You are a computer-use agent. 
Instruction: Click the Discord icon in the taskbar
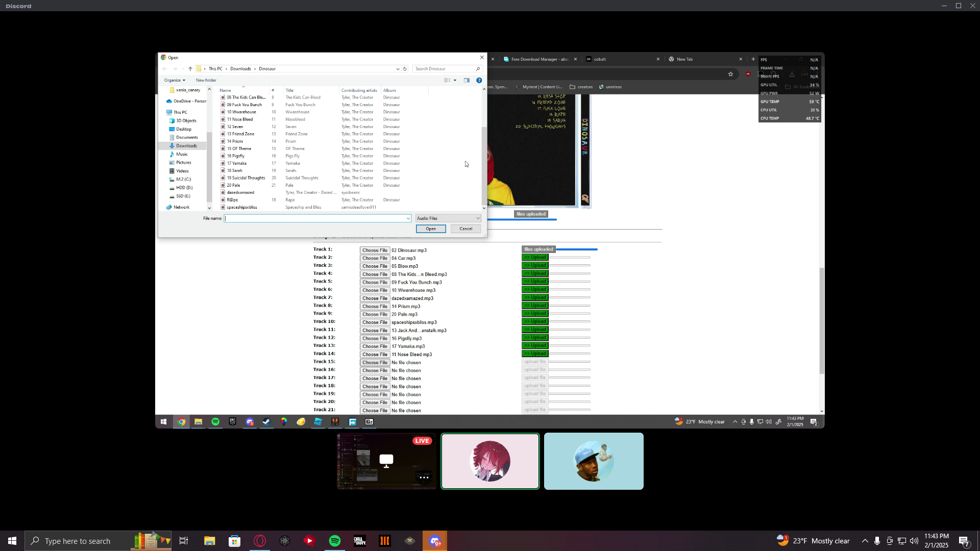pyautogui.click(x=435, y=541)
